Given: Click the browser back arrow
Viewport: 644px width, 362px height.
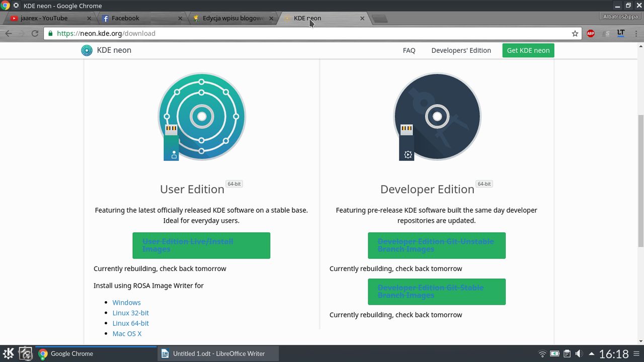Looking at the screenshot, I should pos(8,33).
